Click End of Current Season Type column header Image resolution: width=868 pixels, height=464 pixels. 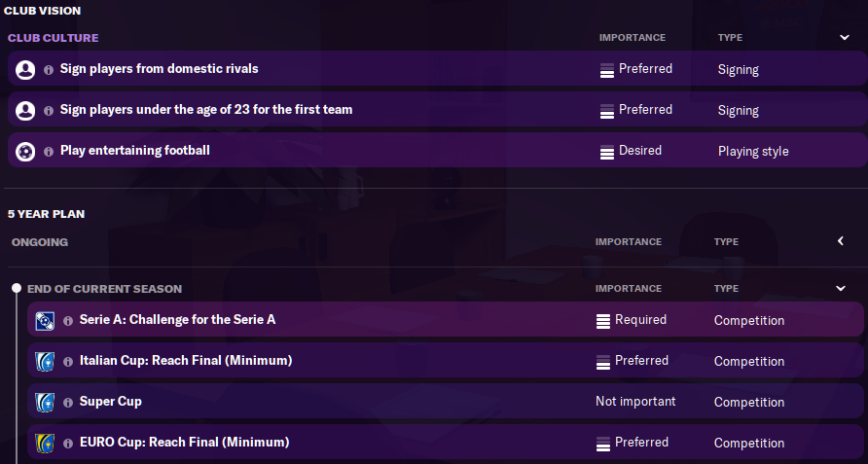(x=726, y=289)
